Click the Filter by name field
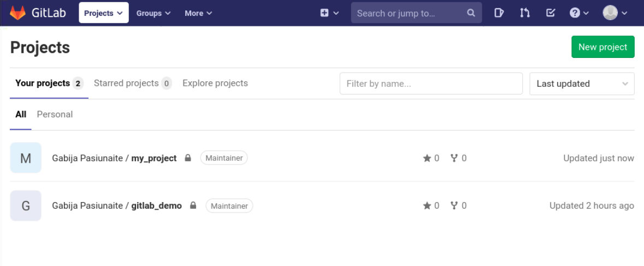The height and width of the screenshot is (266, 644). pyautogui.click(x=431, y=84)
